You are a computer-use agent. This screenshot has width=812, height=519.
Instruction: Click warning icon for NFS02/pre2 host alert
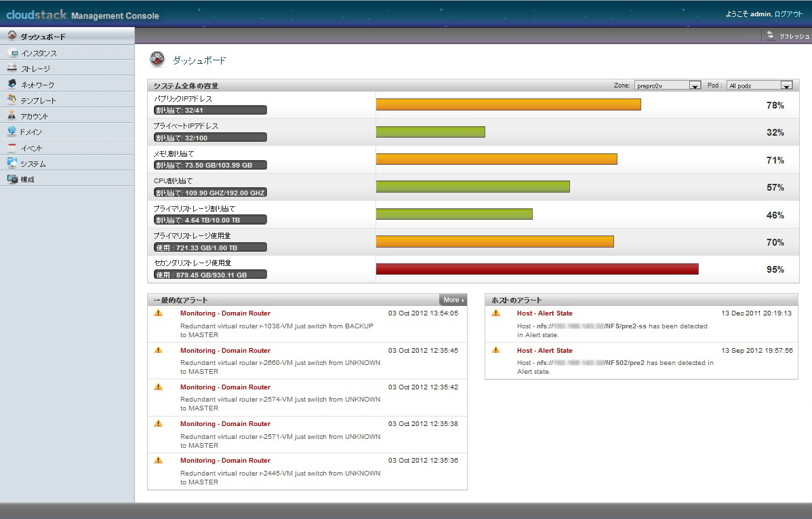[x=495, y=350]
